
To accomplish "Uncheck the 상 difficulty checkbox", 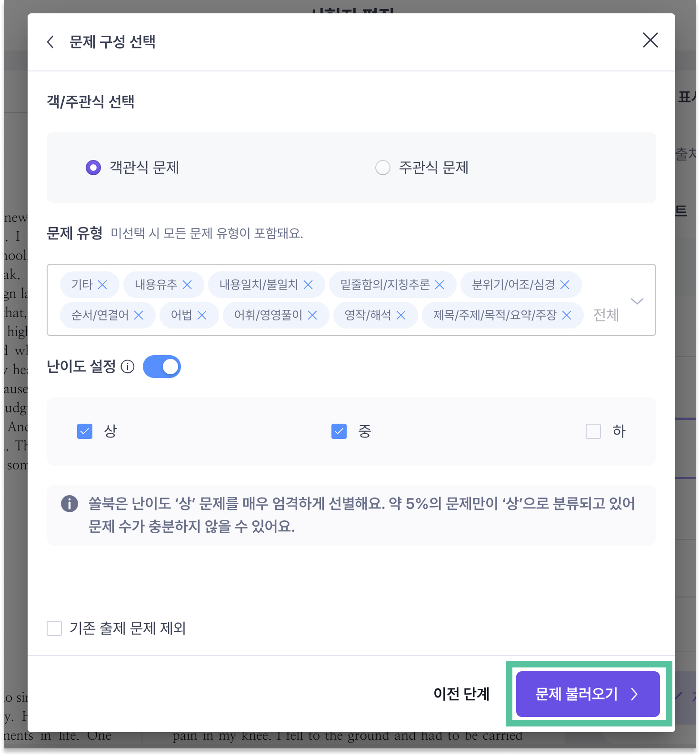I will point(85,431).
